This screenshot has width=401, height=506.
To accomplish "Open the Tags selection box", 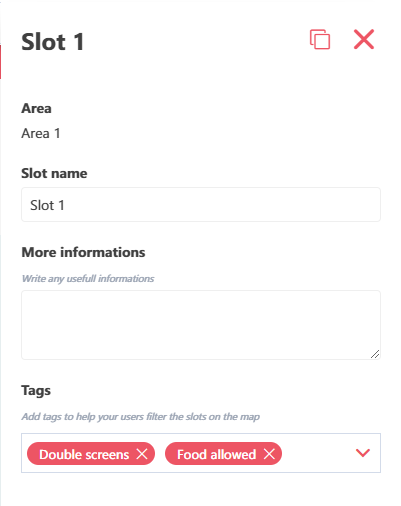I will tap(201, 453).
